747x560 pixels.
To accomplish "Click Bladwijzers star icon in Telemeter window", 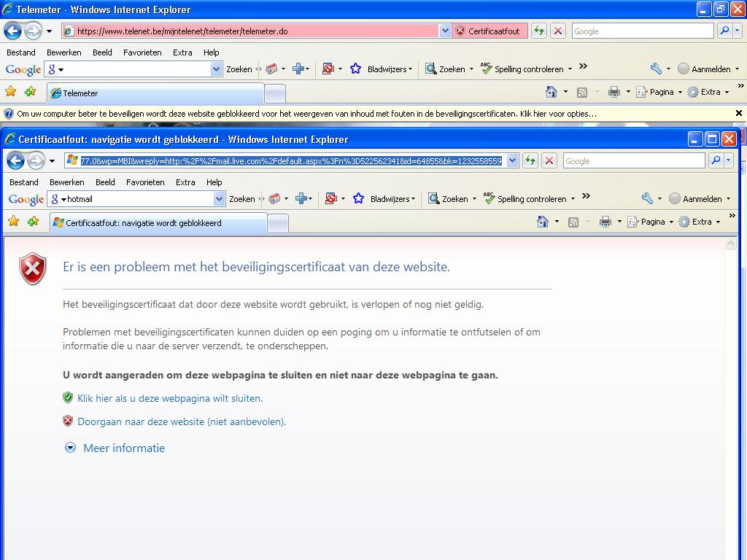I will (x=355, y=69).
